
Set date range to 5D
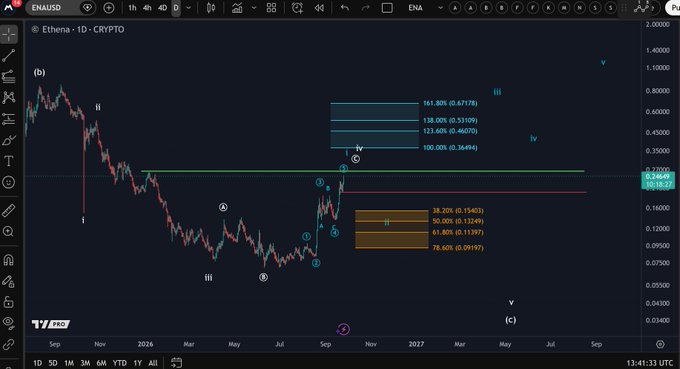(53, 363)
